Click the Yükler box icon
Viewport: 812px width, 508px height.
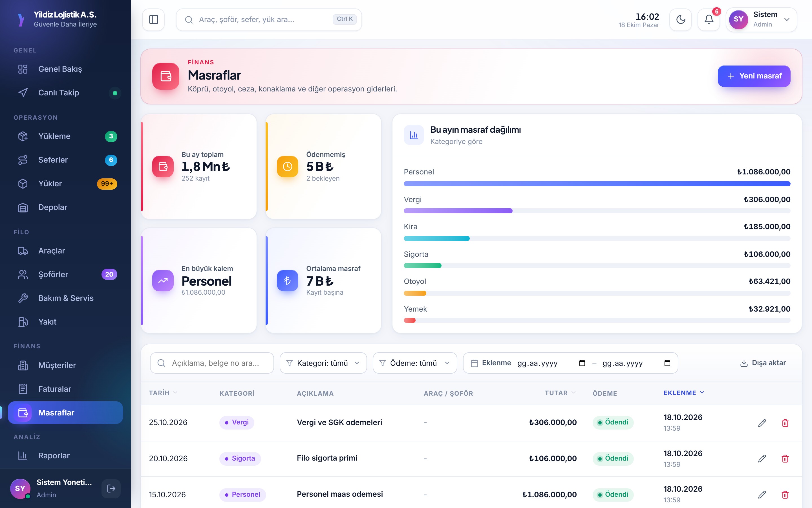[23, 183]
